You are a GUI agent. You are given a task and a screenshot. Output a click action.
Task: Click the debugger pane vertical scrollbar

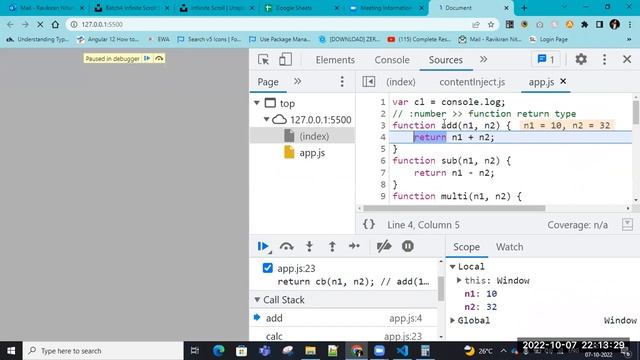coord(441,288)
